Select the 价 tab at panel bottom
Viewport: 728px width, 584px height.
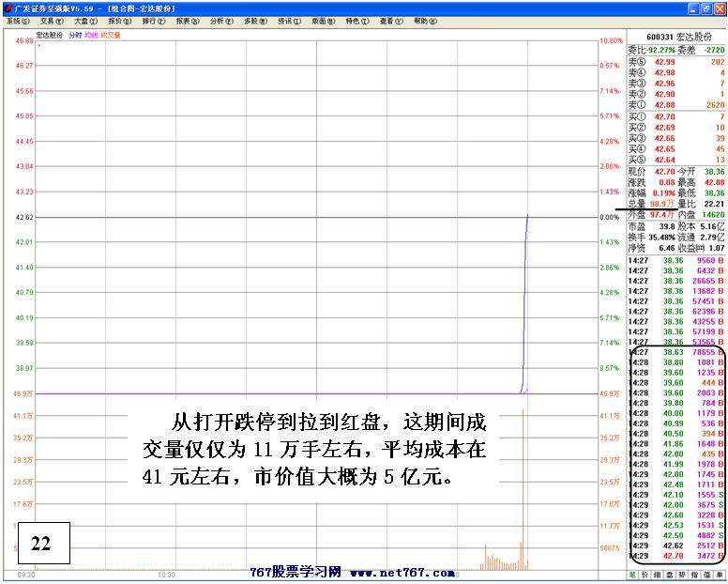coord(645,575)
